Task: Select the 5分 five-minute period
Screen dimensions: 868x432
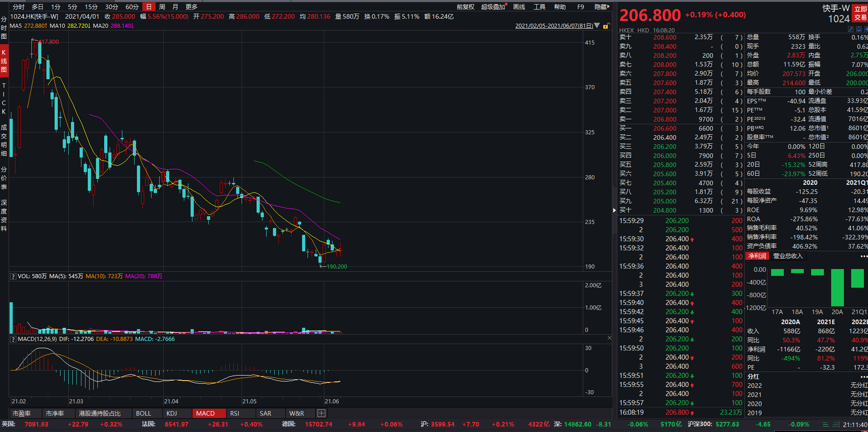Action: pyautogui.click(x=72, y=7)
